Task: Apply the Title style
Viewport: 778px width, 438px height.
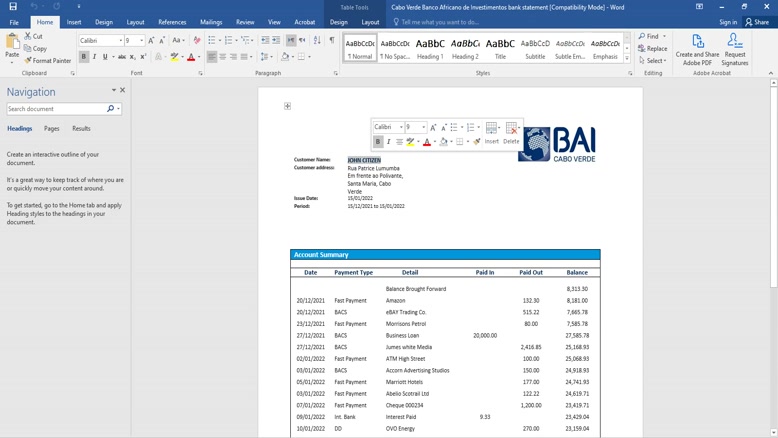Action: [x=500, y=48]
